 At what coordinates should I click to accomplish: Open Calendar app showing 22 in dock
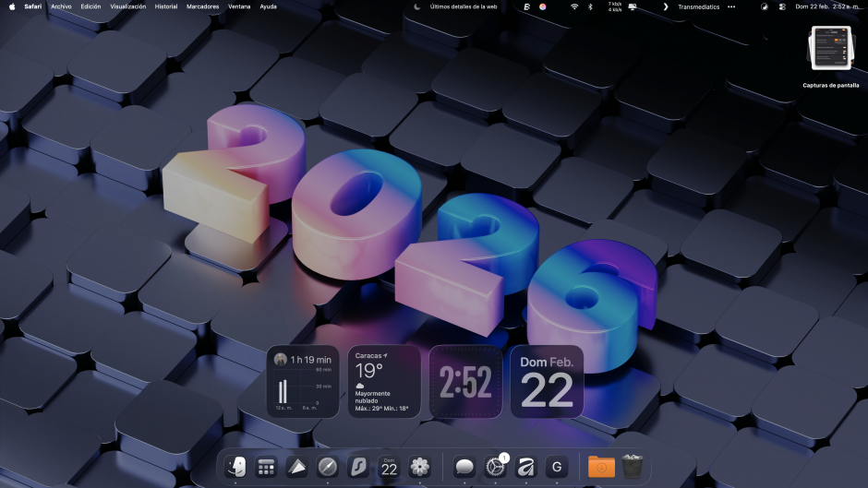(389, 467)
